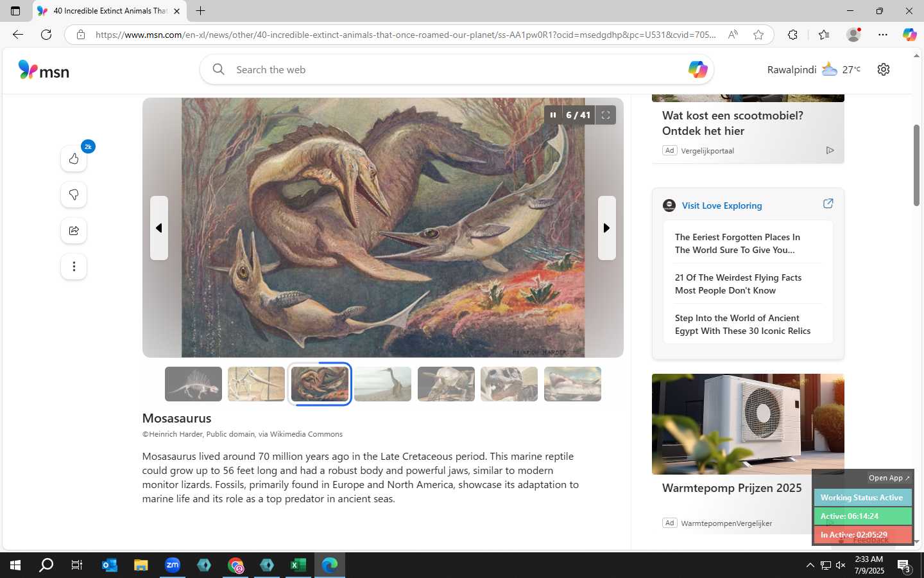Open browser Extensions icon

point(793,35)
